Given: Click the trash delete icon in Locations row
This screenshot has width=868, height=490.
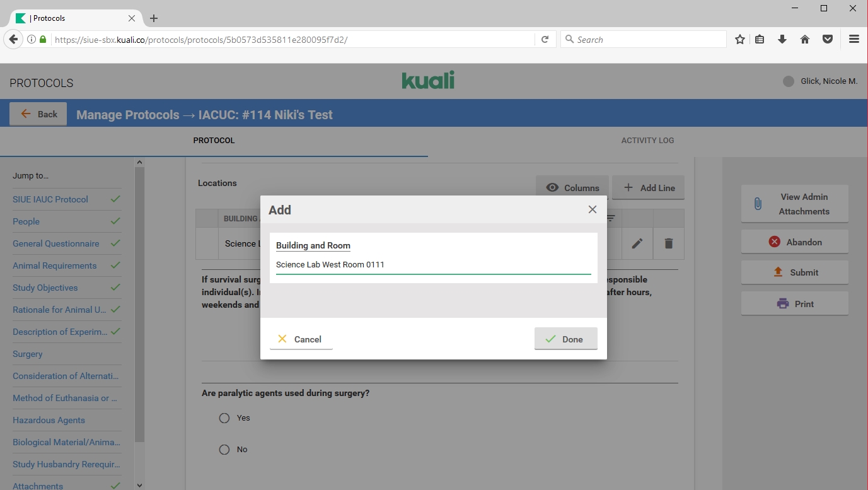Looking at the screenshot, I should click(x=669, y=243).
